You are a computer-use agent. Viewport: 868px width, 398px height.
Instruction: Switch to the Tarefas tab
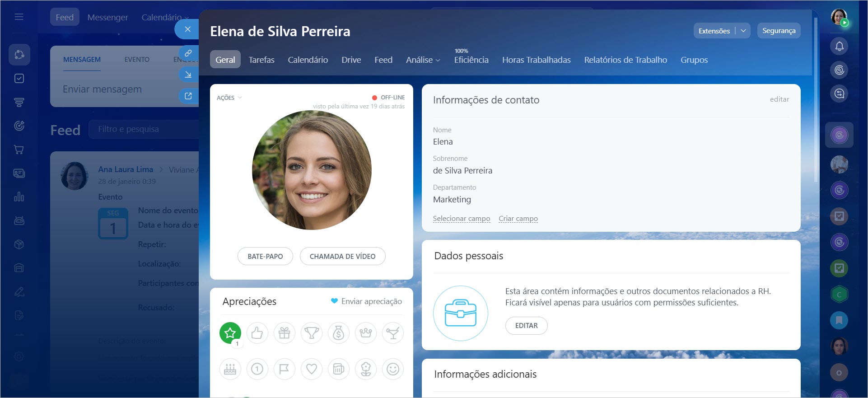pyautogui.click(x=261, y=60)
